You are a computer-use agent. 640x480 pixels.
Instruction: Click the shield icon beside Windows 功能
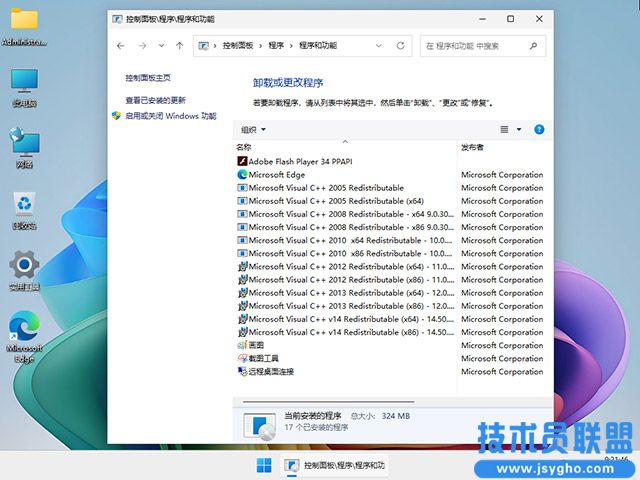pyautogui.click(x=116, y=116)
